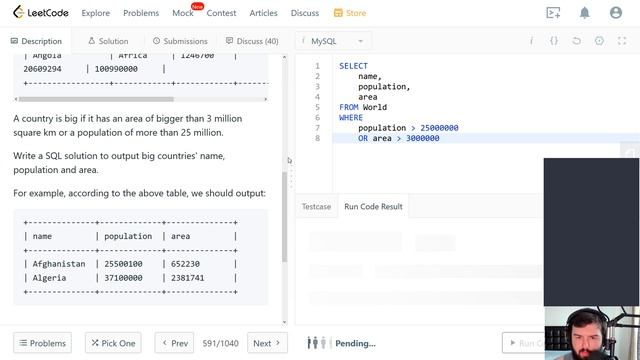Switch to the Solution tab
The image size is (640, 360).
pyautogui.click(x=108, y=41)
